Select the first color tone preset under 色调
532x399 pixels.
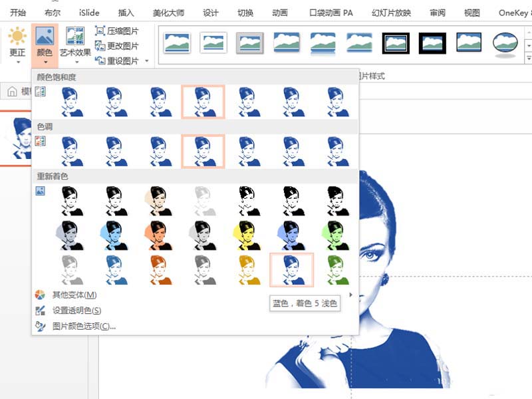70,152
